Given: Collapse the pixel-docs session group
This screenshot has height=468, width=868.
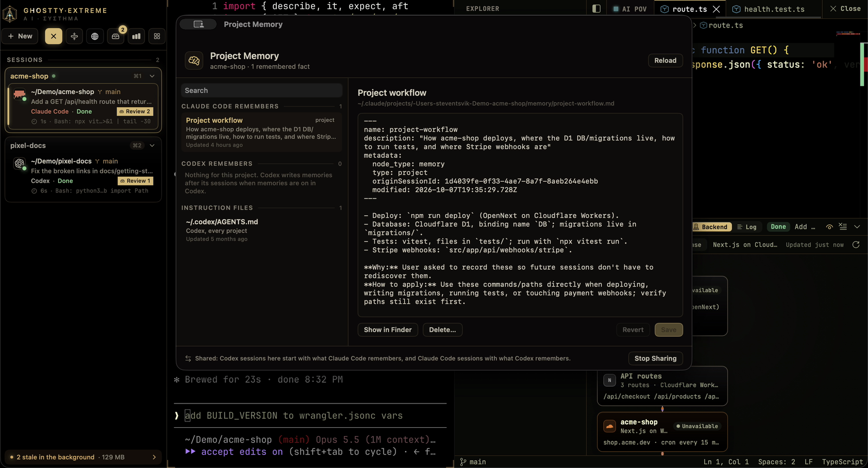Looking at the screenshot, I should click(152, 146).
